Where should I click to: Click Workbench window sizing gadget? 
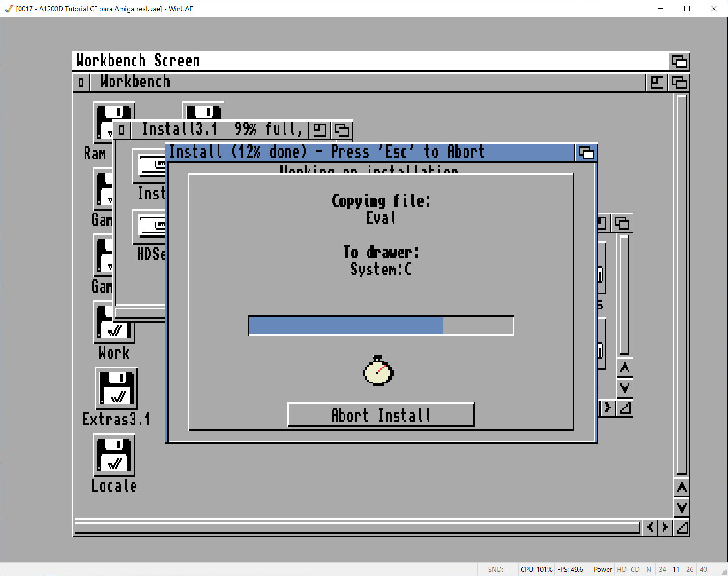tap(682, 527)
